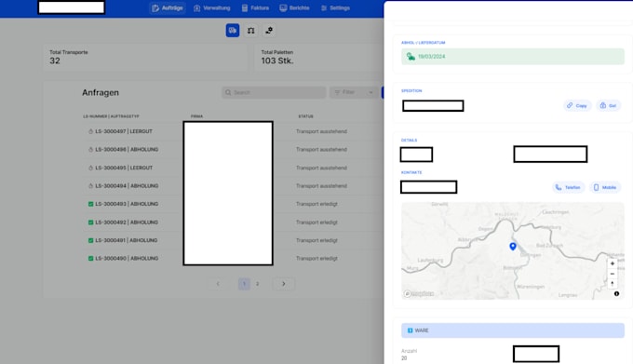Click the pending clock icon of LS-3000497

tap(90, 131)
